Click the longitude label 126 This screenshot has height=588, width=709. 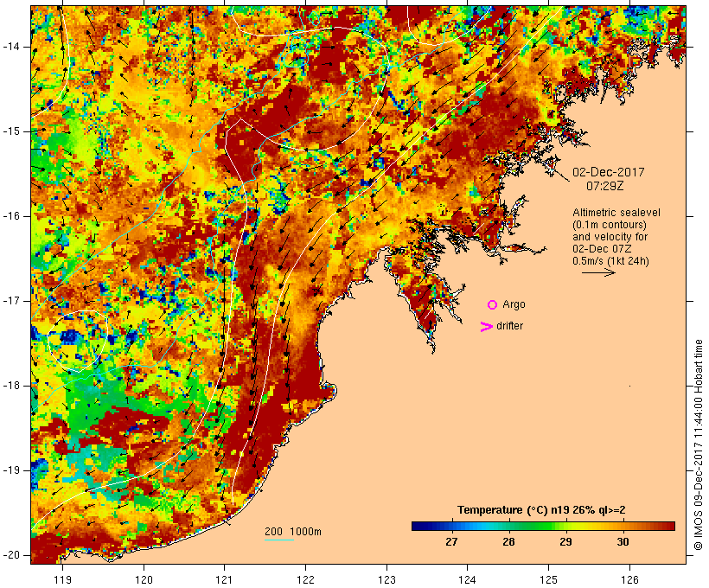click(629, 579)
